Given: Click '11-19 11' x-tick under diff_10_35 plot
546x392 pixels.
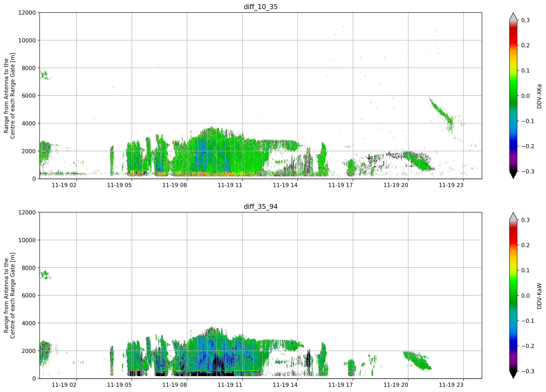Looking at the screenshot, I should point(230,185).
